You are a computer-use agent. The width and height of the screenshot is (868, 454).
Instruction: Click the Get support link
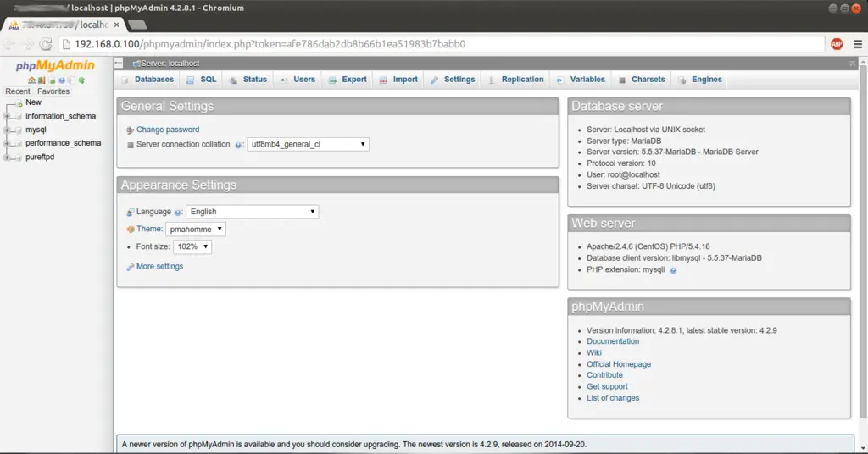(607, 386)
